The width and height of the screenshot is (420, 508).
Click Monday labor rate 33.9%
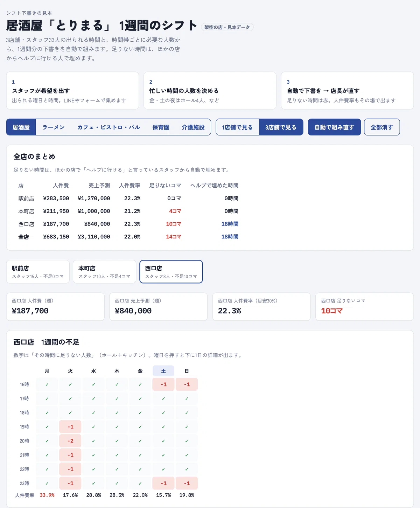(47, 495)
